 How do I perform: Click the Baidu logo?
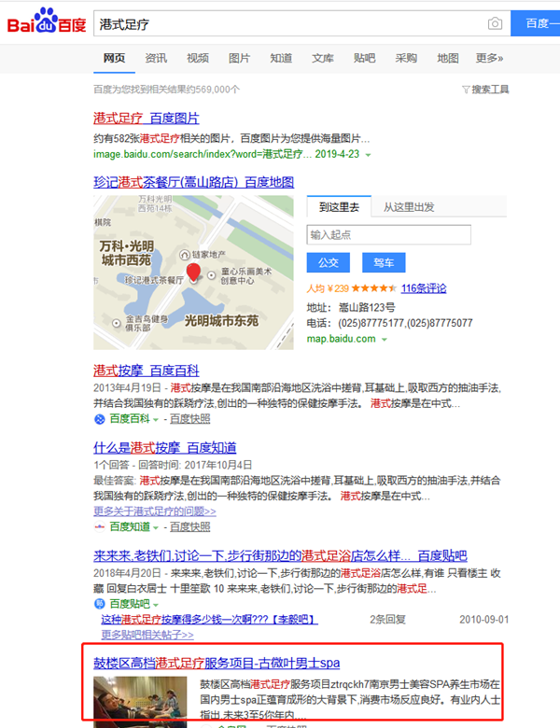click(47, 21)
